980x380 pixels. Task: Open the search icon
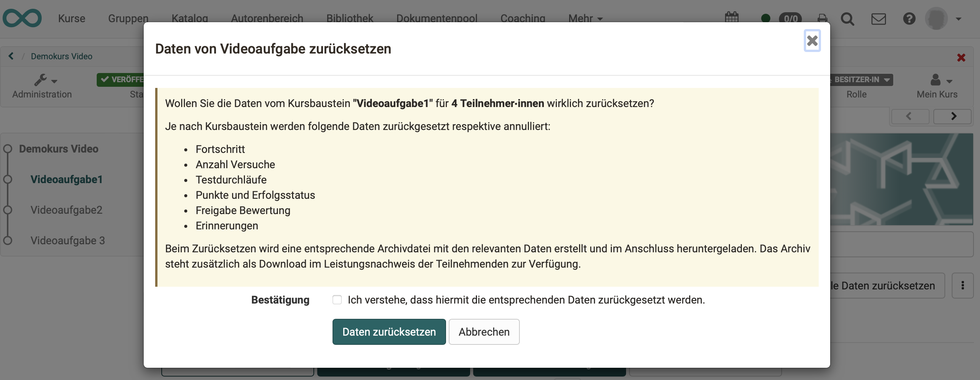pos(848,18)
